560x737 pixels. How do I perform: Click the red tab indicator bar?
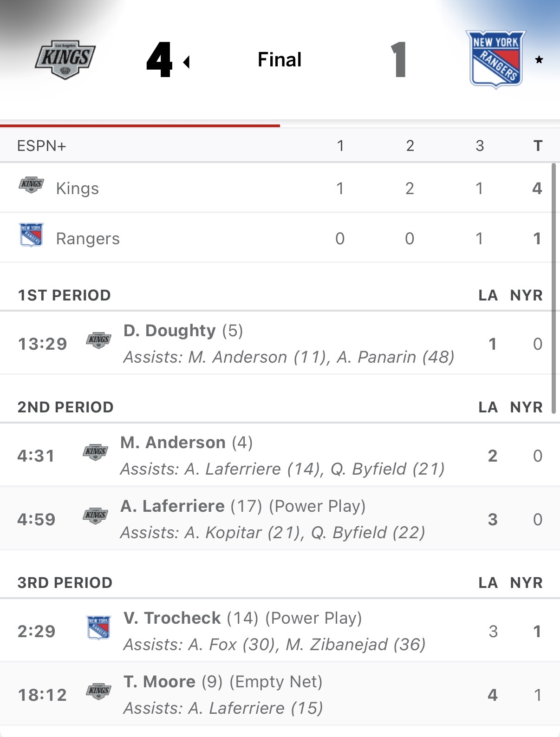(140, 125)
